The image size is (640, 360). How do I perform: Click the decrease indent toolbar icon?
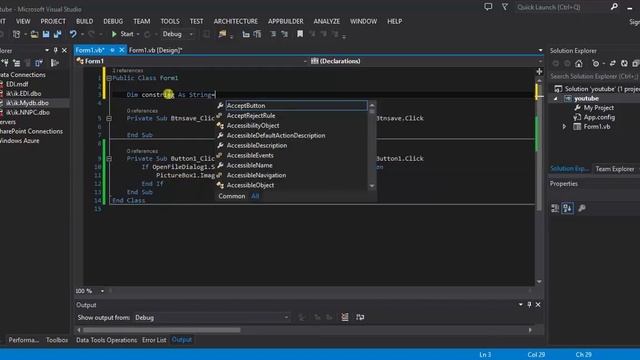tap(246, 34)
